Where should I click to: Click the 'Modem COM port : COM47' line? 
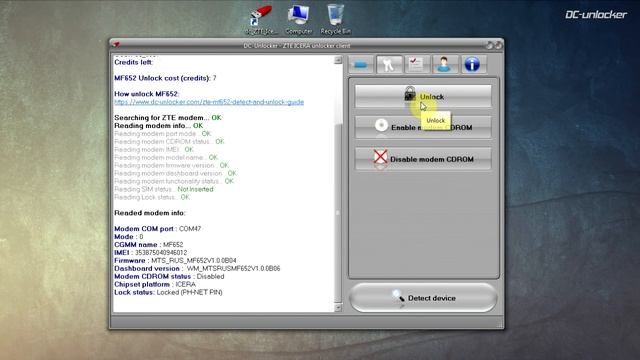click(158, 229)
